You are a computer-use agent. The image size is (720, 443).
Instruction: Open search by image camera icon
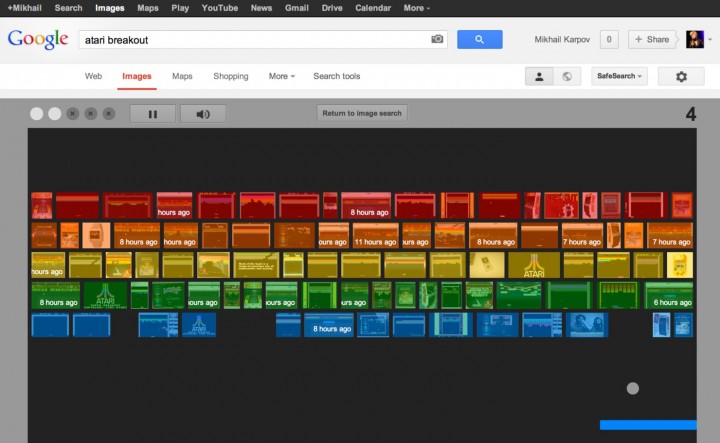437,39
